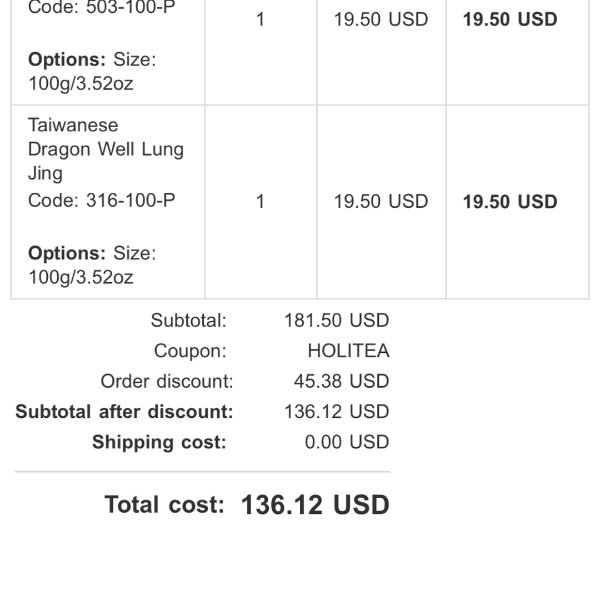Click the 100g/3.52oz size under Dragon Well
This screenshot has height=600, width=600.
(x=81, y=277)
